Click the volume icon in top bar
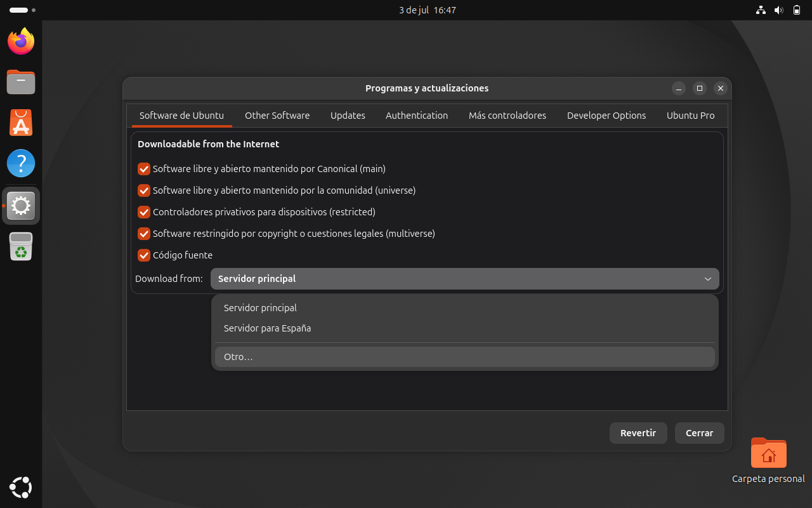The height and width of the screenshot is (508, 812). point(779,10)
